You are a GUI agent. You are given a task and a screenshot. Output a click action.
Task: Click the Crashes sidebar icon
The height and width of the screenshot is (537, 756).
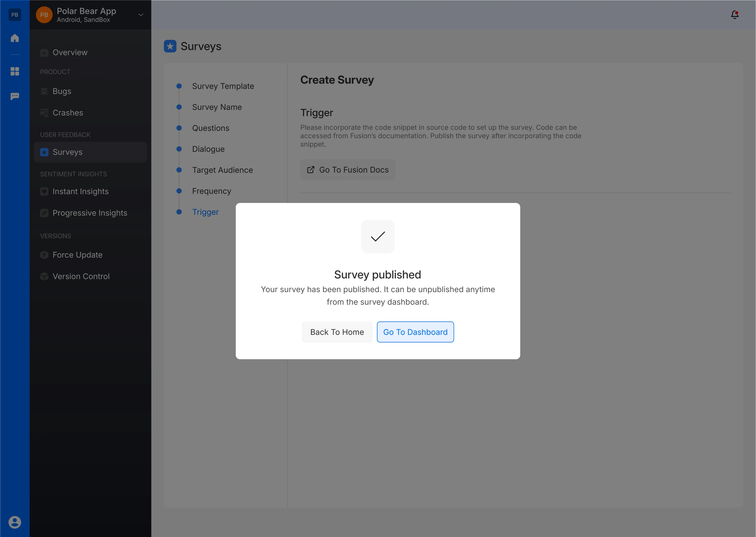44,113
